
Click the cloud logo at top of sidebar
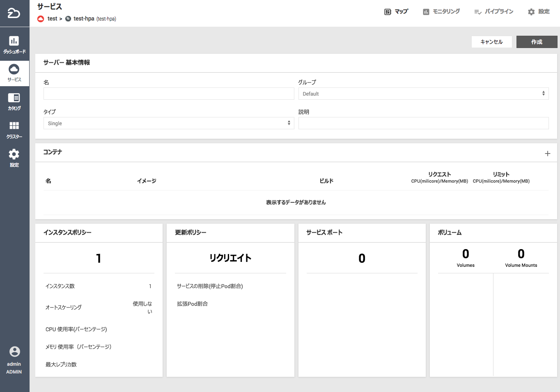(x=14, y=13)
